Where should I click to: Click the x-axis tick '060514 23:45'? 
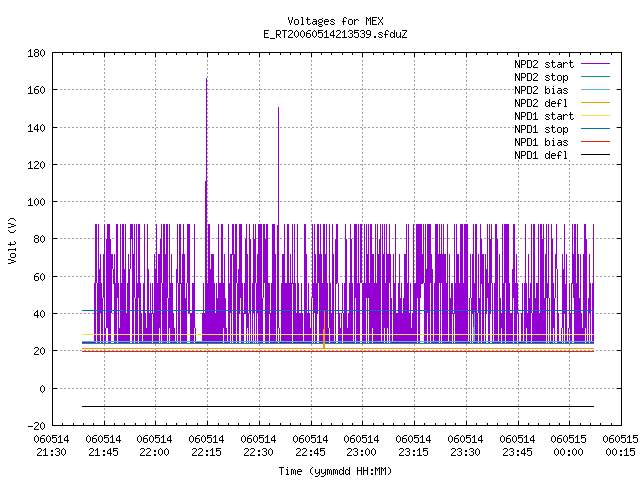click(517, 446)
